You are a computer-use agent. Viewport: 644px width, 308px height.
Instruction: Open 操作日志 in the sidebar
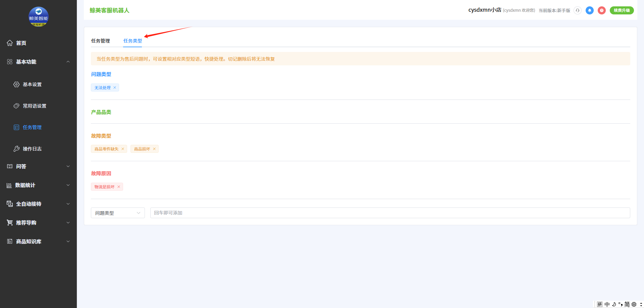pos(32,149)
